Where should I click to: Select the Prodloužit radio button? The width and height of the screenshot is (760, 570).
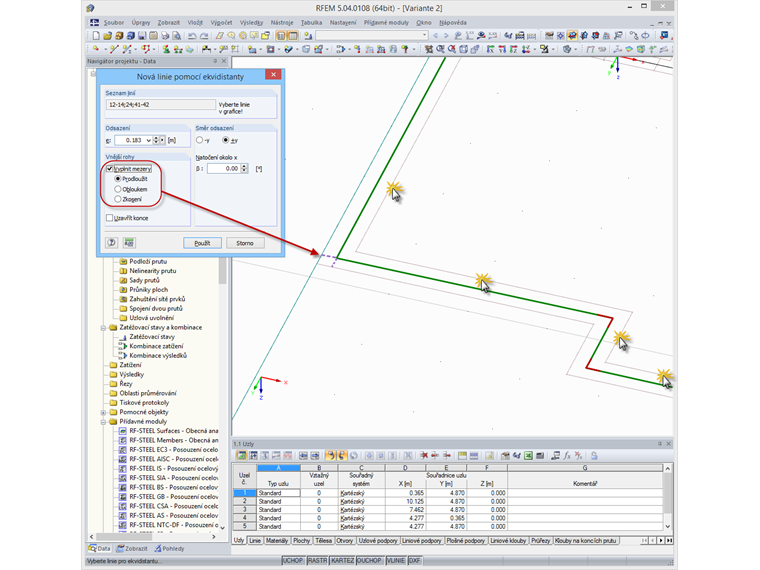[118, 179]
